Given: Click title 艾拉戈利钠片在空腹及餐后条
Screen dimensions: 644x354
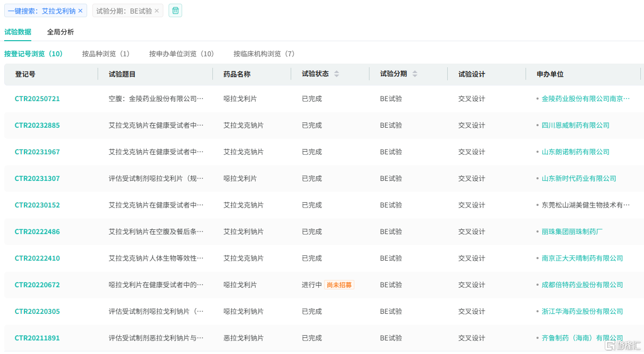Looking at the screenshot, I should pos(156,231).
